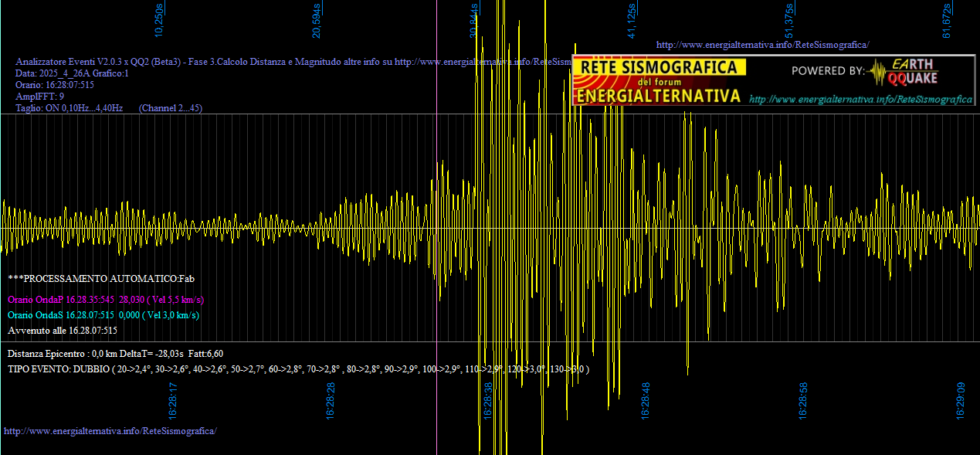Click the 30,844s top time axis label
The width and height of the screenshot is (980, 455).
coord(474,20)
